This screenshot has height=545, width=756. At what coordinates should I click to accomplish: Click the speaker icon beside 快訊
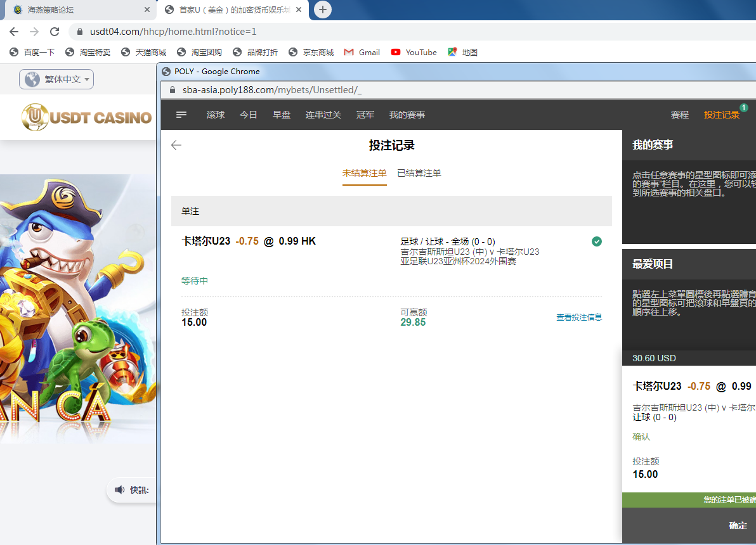click(x=119, y=490)
